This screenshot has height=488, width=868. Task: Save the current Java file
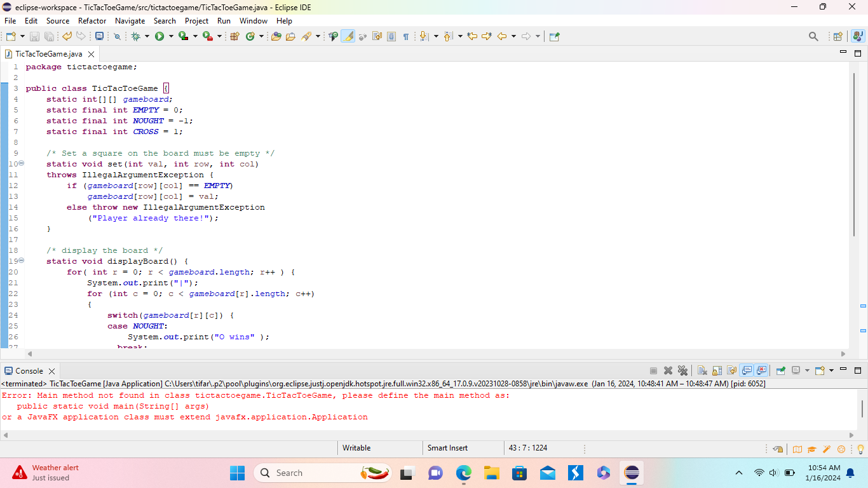tap(34, 36)
